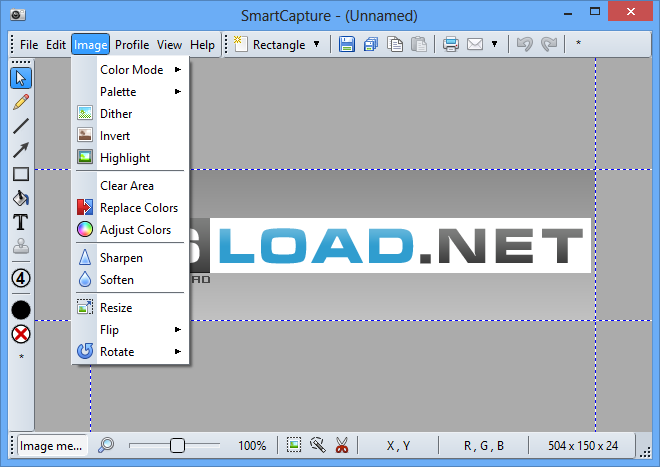Click the scissors crop icon
The height and width of the screenshot is (467, 660).
342,445
